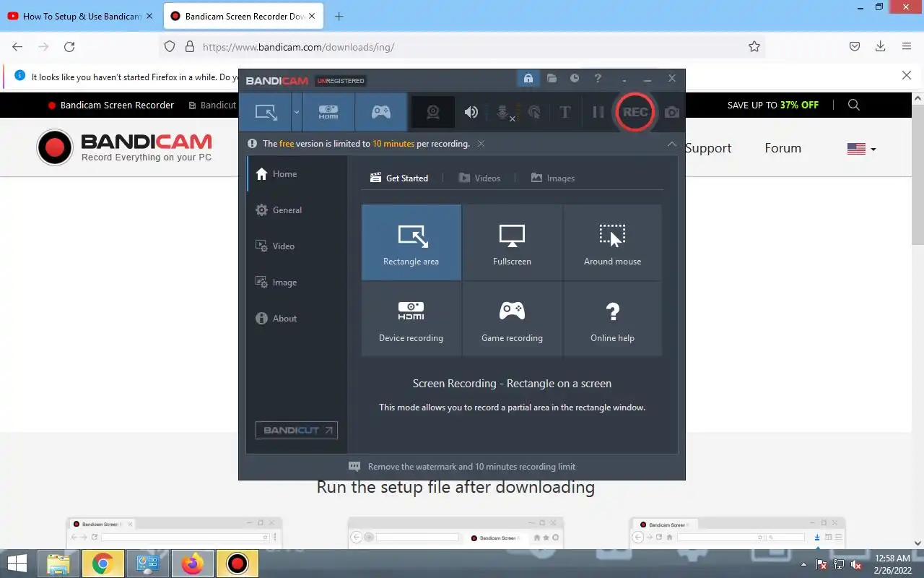Image resolution: width=924 pixels, height=578 pixels.
Task: Open Google Chrome from taskbar
Action: (103, 564)
